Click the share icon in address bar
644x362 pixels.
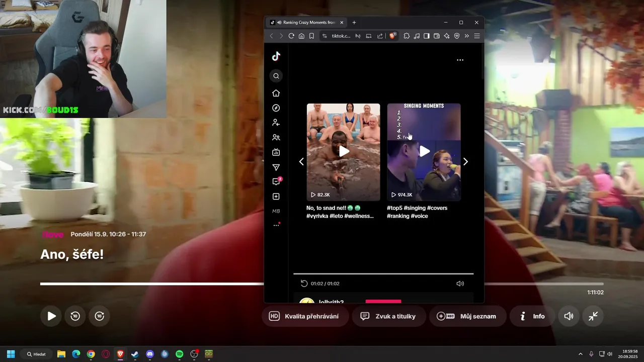point(380,36)
